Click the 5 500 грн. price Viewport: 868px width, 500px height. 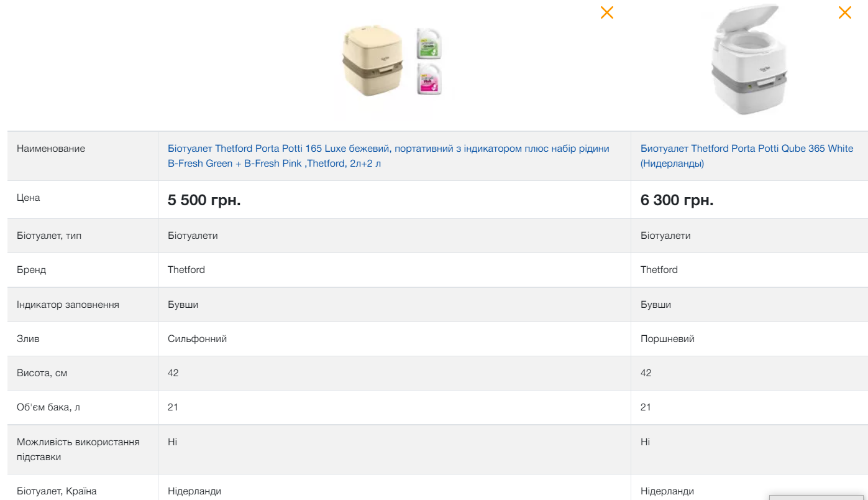point(204,200)
